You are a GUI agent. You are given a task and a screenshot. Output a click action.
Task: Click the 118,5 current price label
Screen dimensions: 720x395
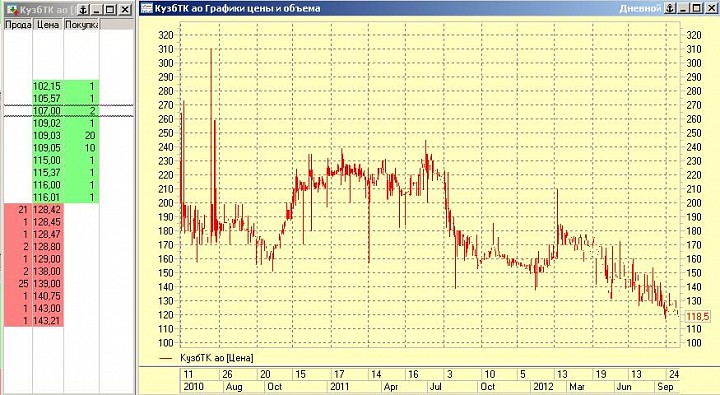(x=697, y=316)
